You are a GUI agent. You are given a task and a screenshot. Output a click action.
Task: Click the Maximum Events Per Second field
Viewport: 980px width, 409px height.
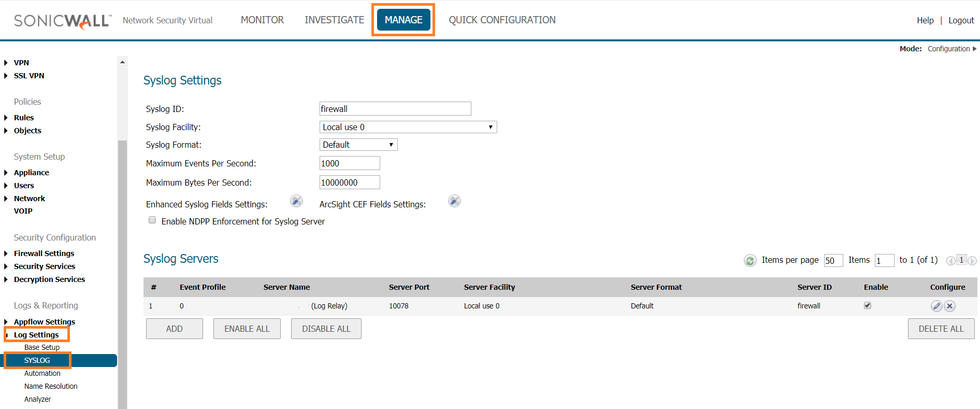(x=350, y=163)
